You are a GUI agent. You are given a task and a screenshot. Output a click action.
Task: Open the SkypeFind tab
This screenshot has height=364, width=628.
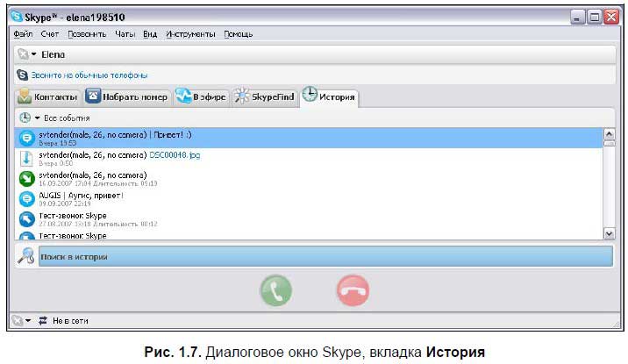(x=264, y=96)
